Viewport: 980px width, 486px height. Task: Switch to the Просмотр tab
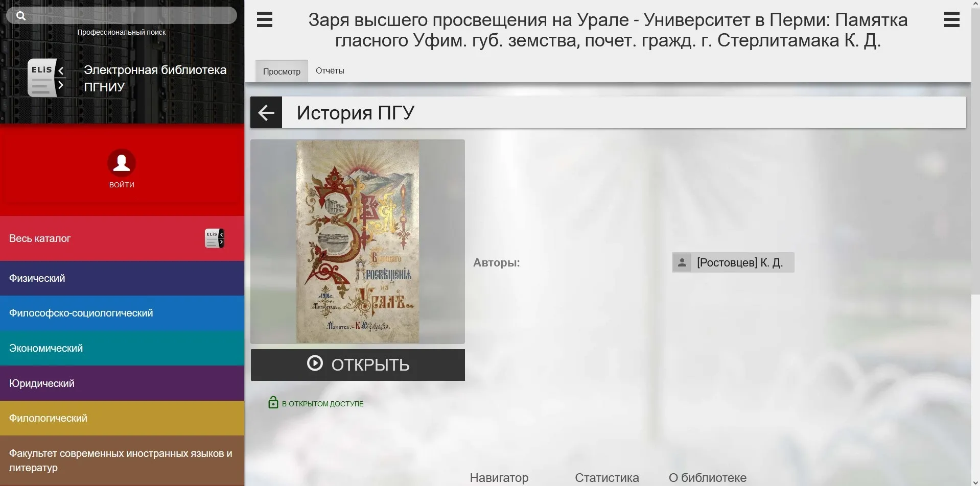282,71
